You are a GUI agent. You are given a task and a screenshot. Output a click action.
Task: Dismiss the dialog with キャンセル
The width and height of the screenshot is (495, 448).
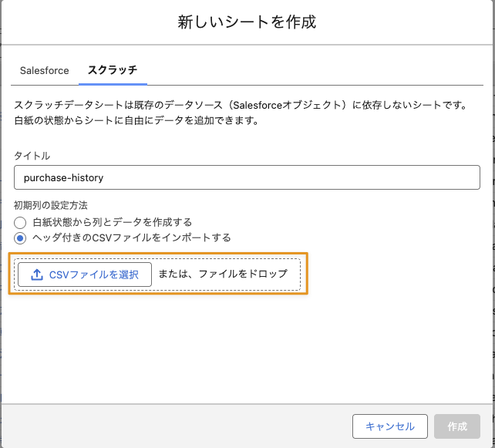click(390, 426)
